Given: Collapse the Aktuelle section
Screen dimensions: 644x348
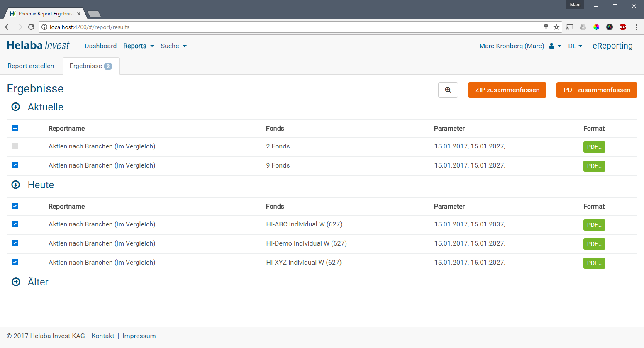Looking at the screenshot, I should [x=16, y=107].
